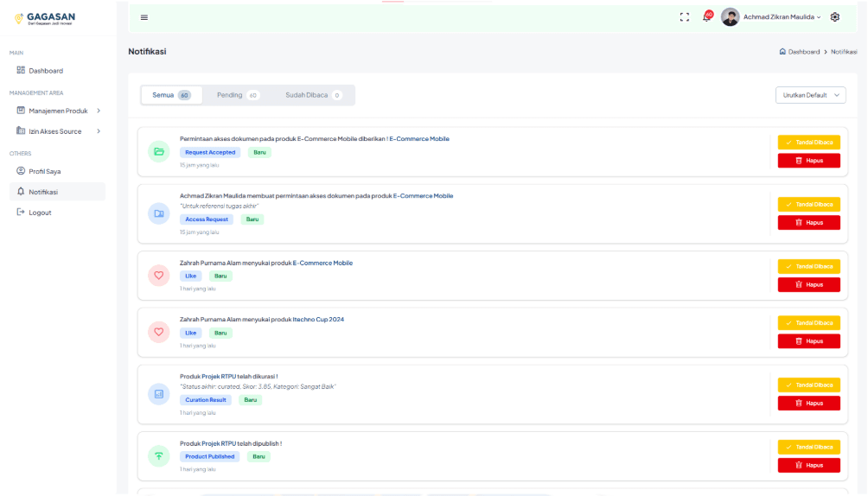This screenshot has width=868, height=496.
Task: Click the Gagasan logo
Action: click(x=45, y=18)
